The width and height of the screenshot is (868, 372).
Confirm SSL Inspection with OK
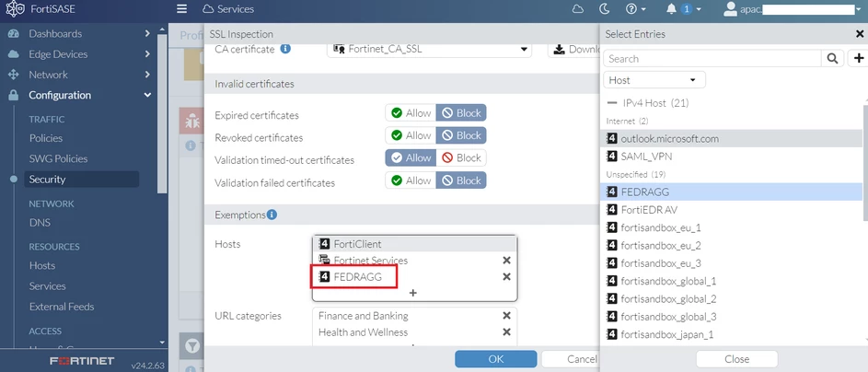point(495,359)
